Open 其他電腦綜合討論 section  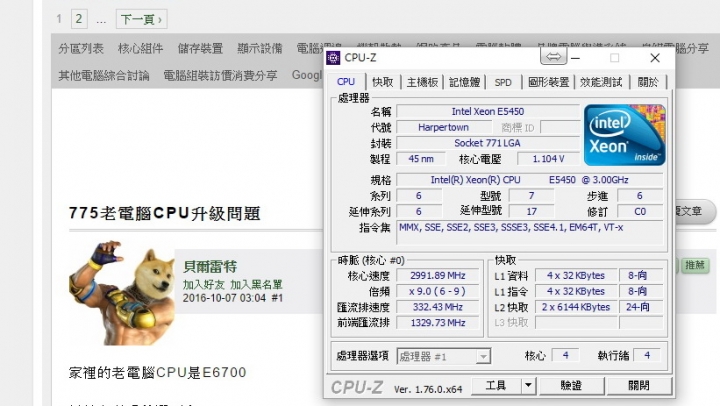(x=104, y=75)
